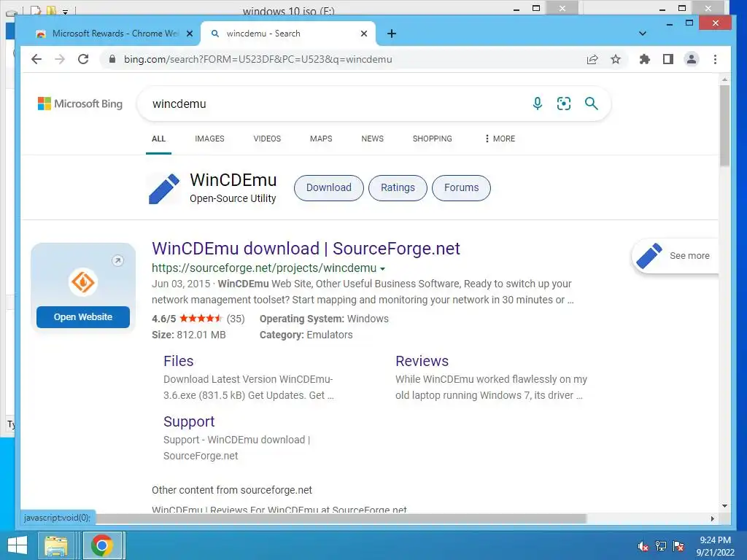The width and height of the screenshot is (747, 560).
Task: Click the Open Website button
Action: click(83, 317)
